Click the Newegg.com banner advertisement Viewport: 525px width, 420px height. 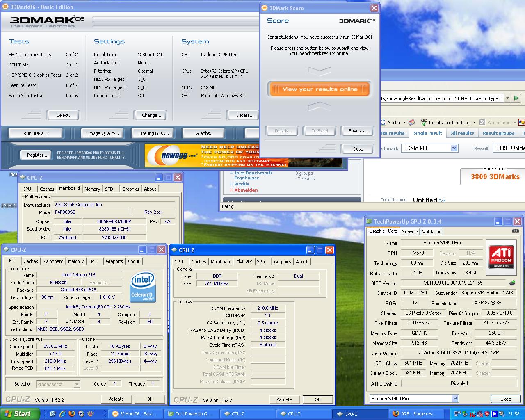click(x=244, y=155)
